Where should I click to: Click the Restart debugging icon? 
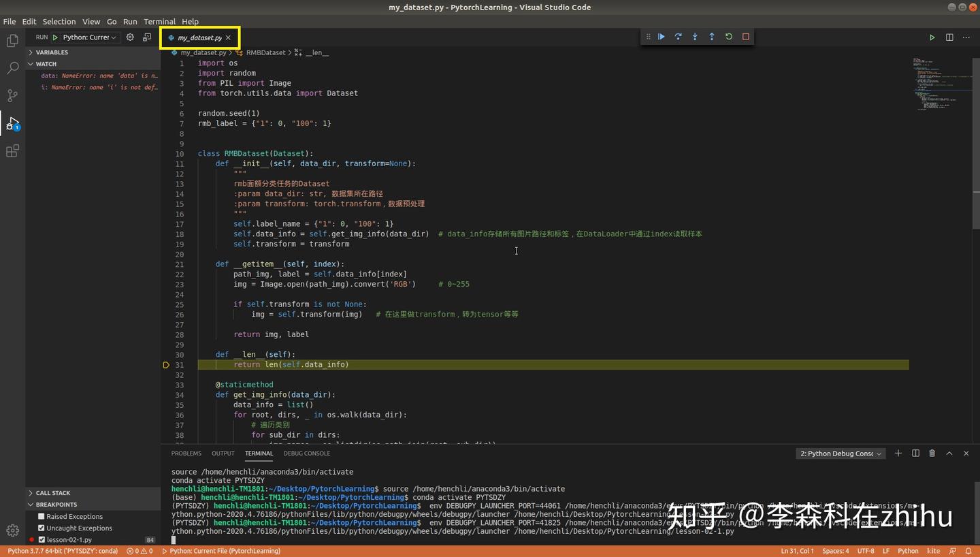click(x=728, y=37)
